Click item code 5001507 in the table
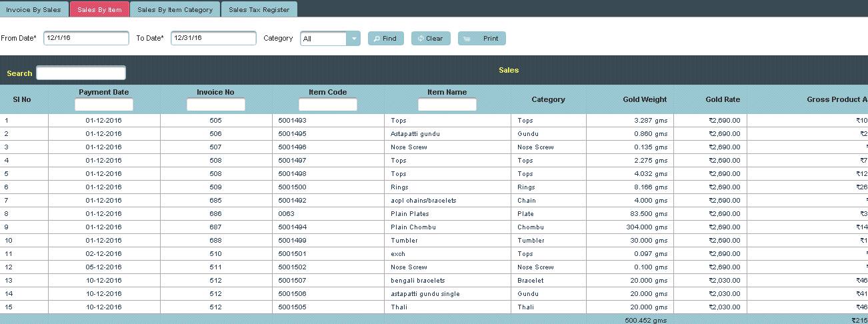This screenshot has height=324, width=868. (292, 281)
